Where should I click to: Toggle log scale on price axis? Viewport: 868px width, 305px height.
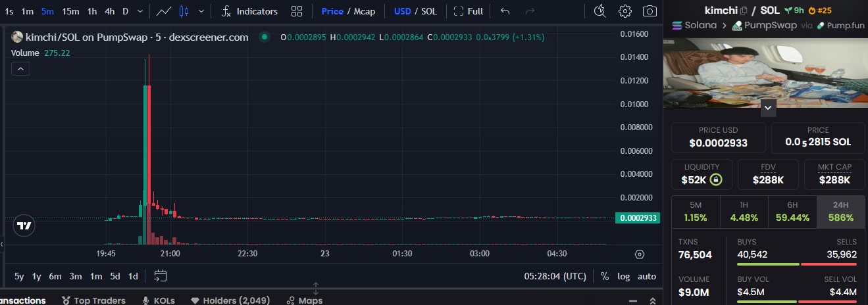coord(623,276)
